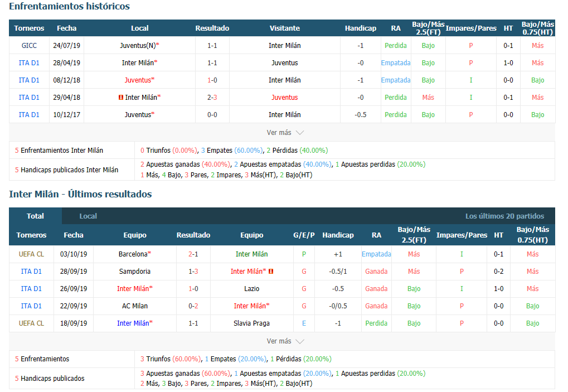Open the 1-1 result of the 24/07/19 match
This screenshot has height=392, width=568.
pyautogui.click(x=212, y=46)
